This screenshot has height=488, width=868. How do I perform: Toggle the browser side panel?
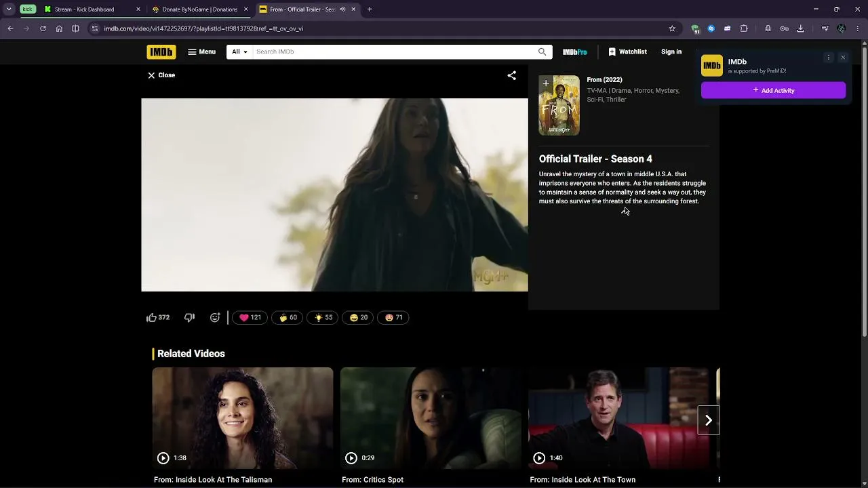[75, 28]
